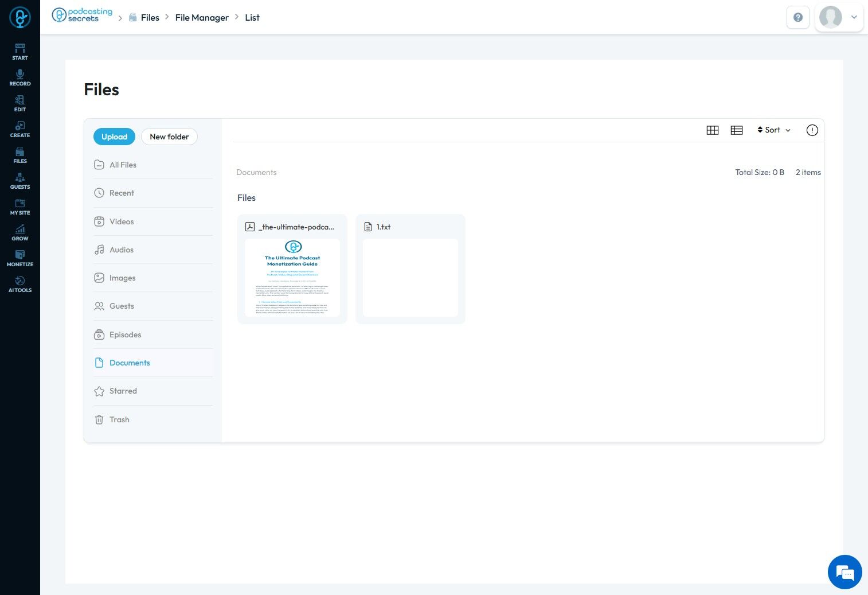868x595 pixels.
Task: Click the List breadcrumb
Action: click(252, 18)
